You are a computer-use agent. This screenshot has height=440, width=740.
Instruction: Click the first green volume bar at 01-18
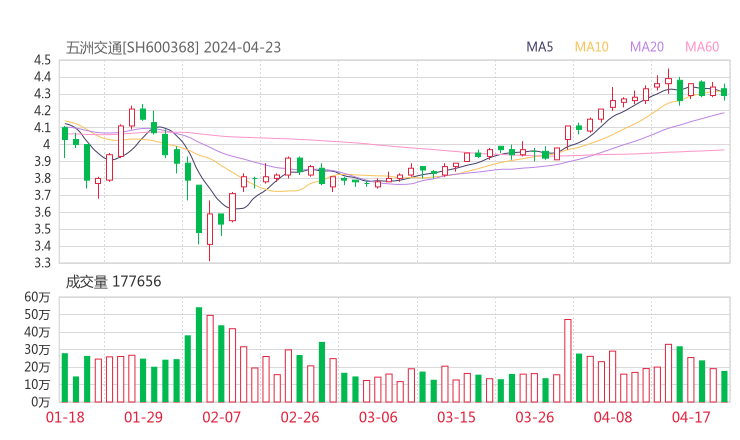tap(65, 378)
